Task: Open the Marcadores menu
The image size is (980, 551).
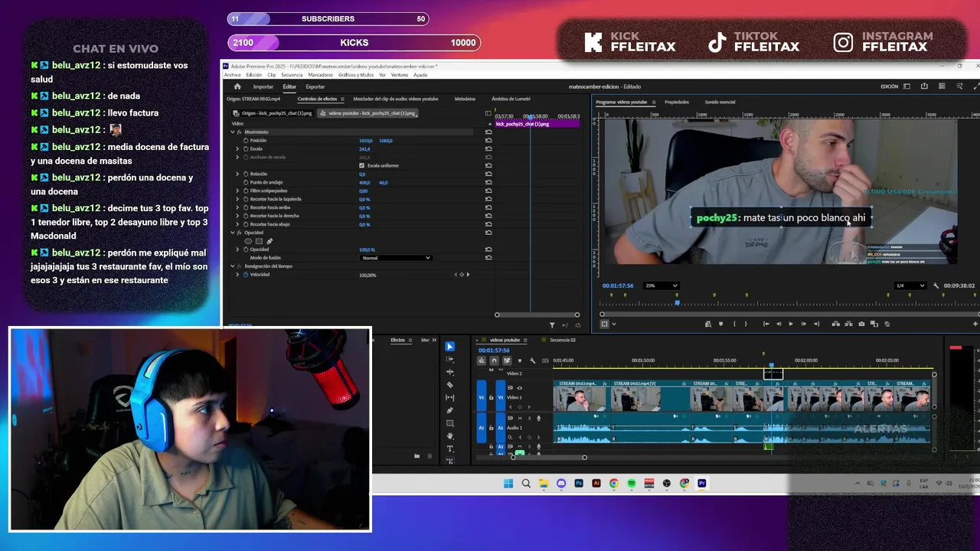Action: [x=321, y=75]
